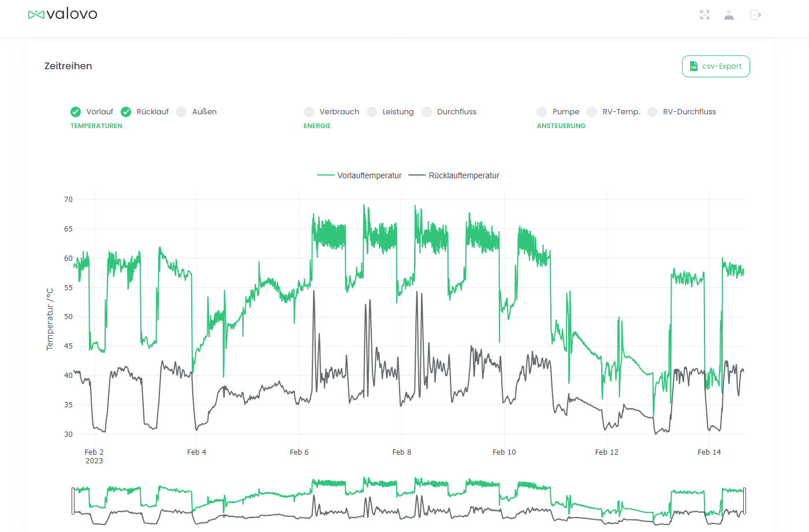Click the fullscreen expand icon
The width and height of the screenshot is (809, 532).
coord(704,14)
